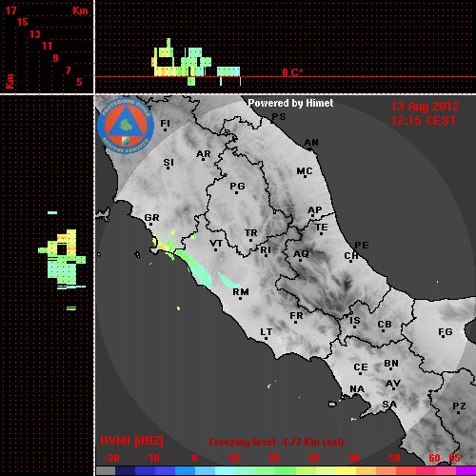Click the 'FR' city label
Viewport: 476px width, 476px height.
296,316
